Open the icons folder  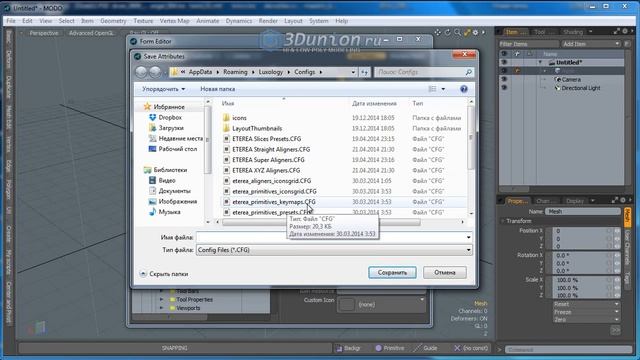pyautogui.click(x=239, y=118)
